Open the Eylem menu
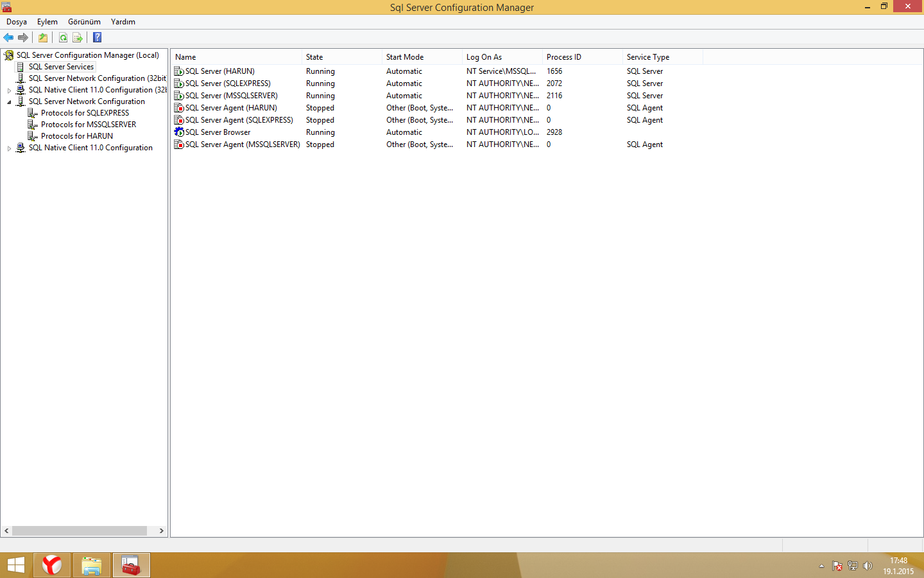The image size is (924, 578). pos(47,22)
